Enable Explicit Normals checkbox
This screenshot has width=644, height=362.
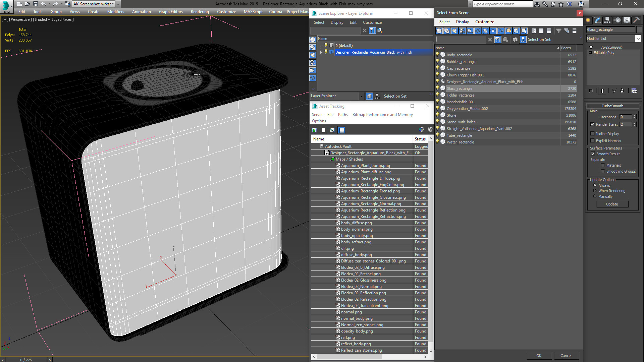pyautogui.click(x=592, y=141)
